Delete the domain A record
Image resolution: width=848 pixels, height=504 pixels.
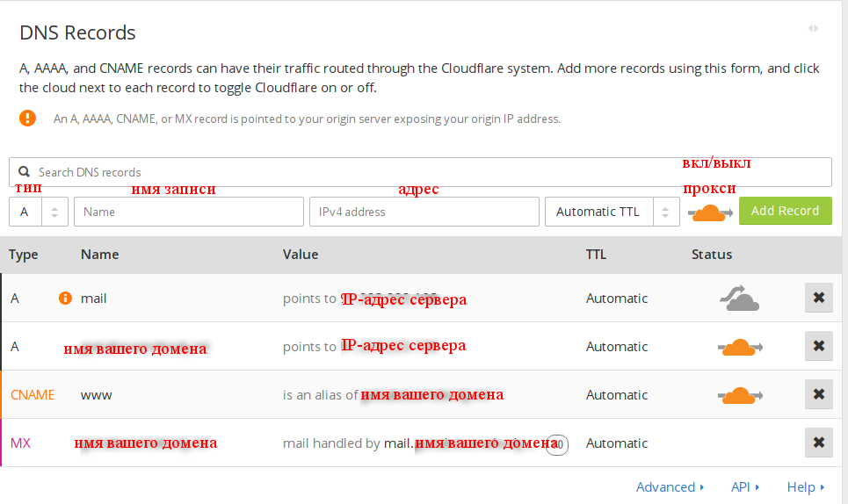point(819,346)
